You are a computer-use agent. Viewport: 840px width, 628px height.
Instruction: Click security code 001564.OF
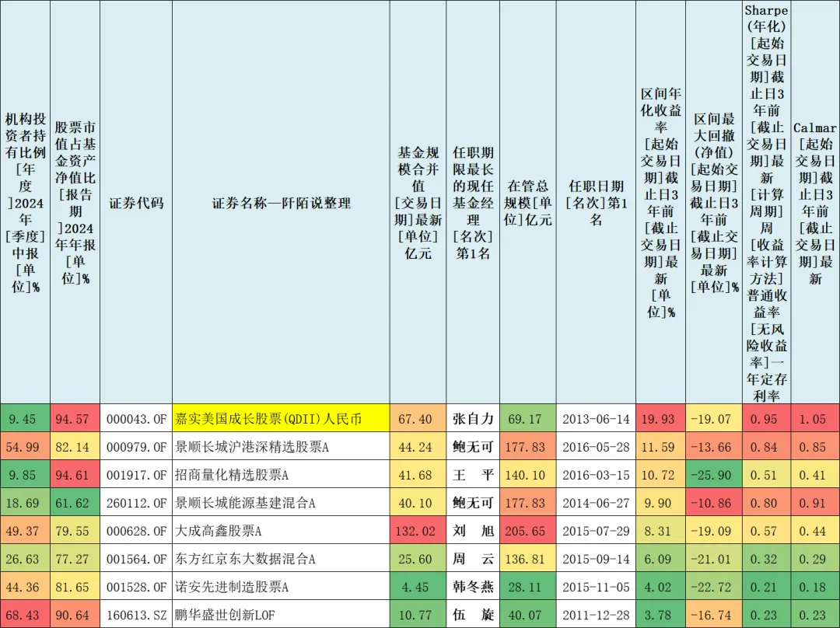[x=136, y=559]
